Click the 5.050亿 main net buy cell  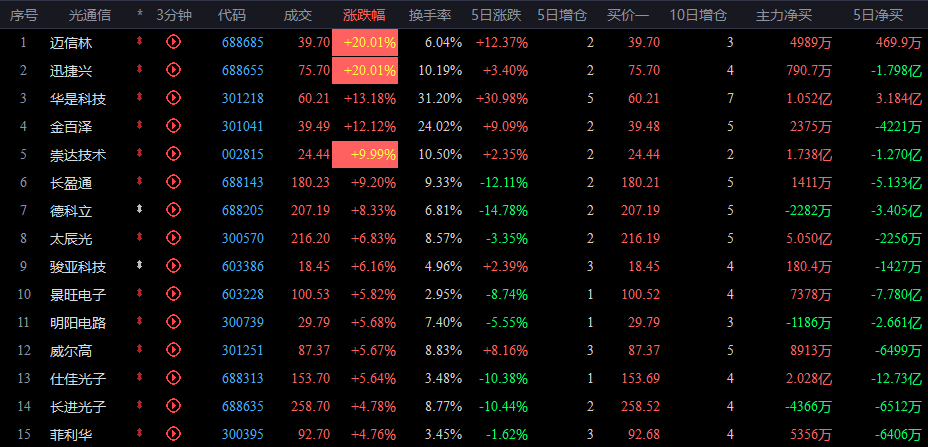point(809,239)
